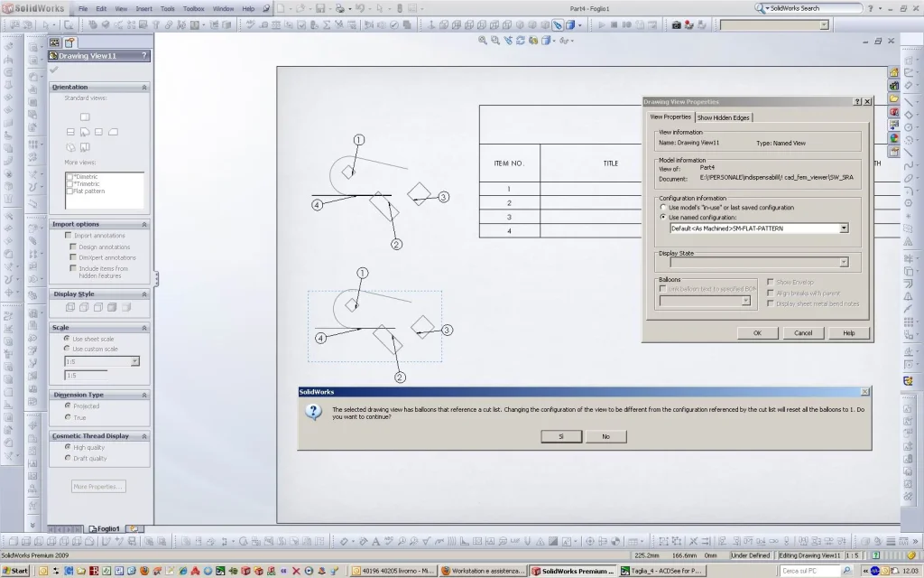Viewport: 924px width, 578px height.
Task: Click the Zoom to Area icon
Action: (x=495, y=40)
